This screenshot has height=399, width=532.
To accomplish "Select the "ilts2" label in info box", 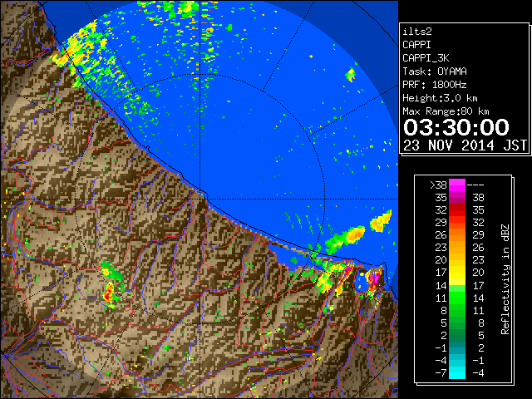I will point(417,32).
